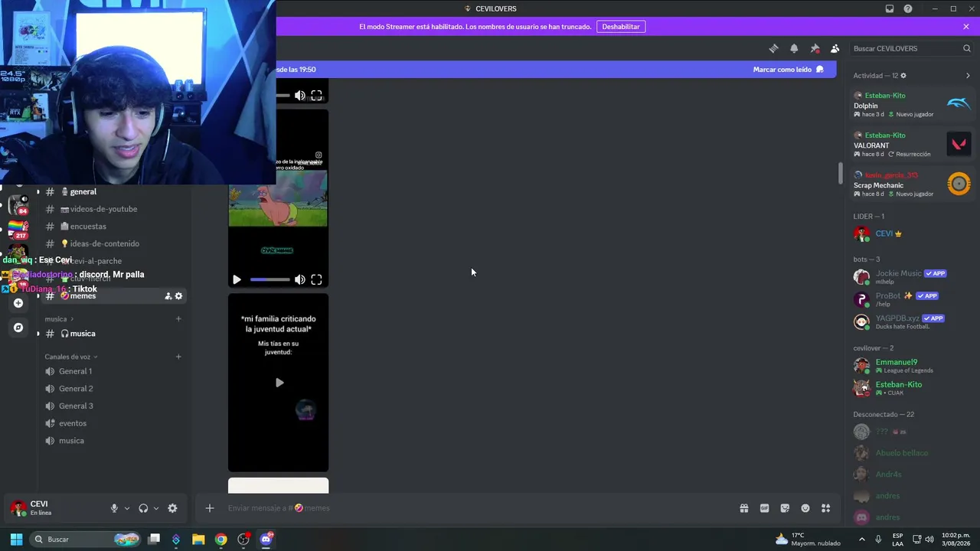The height and width of the screenshot is (551, 980).
Task: Open the sticker picker
Action: (x=785, y=508)
